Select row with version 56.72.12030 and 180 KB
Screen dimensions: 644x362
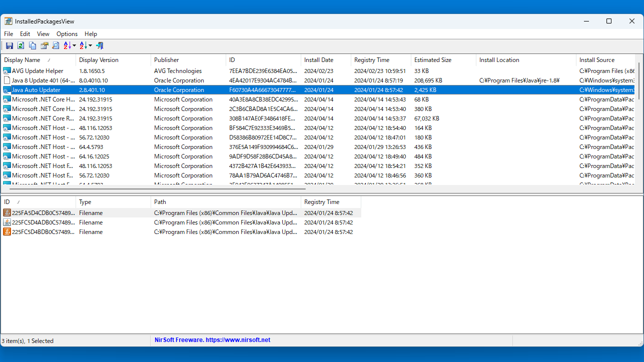[x=318, y=137]
